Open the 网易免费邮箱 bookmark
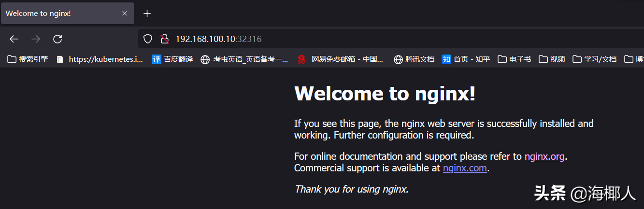Viewport: 644px width, 209px height. click(341, 59)
